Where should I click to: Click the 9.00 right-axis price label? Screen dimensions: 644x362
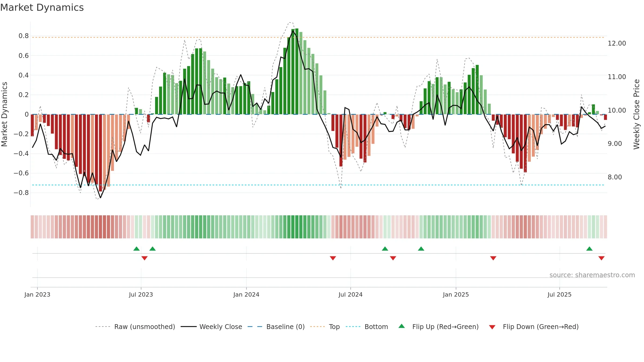[x=615, y=143]
